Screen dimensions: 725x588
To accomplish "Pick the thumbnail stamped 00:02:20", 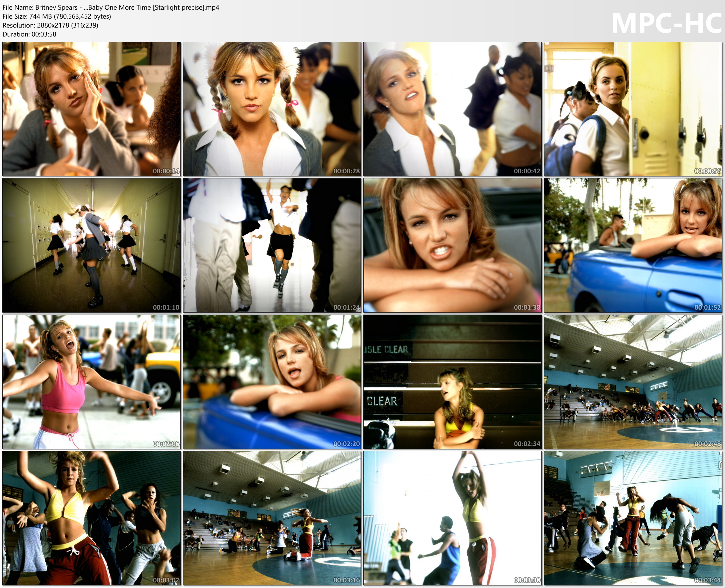I will coord(272,382).
